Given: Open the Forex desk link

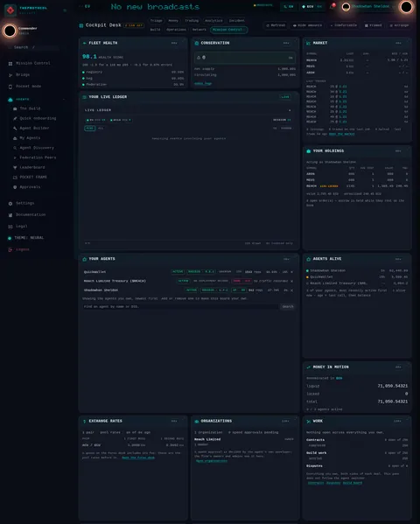Looking at the screenshot, I should coord(138,458).
